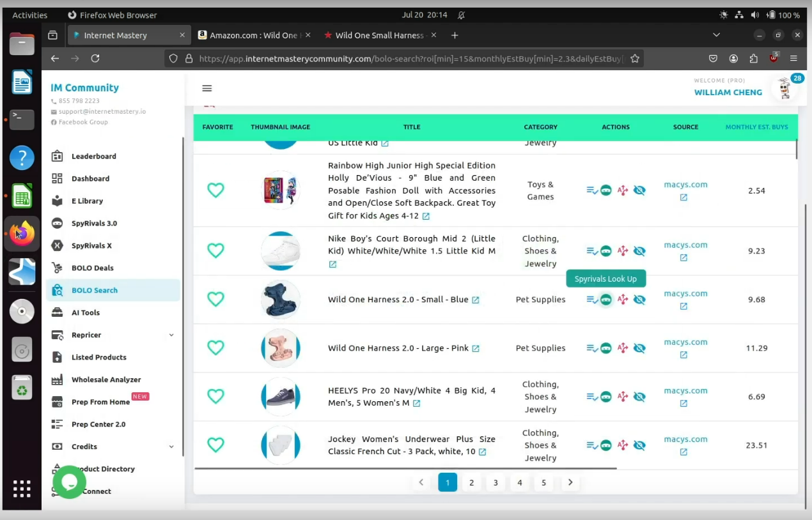
Task: Expand the Repricer sidebar menu
Action: pos(171,335)
